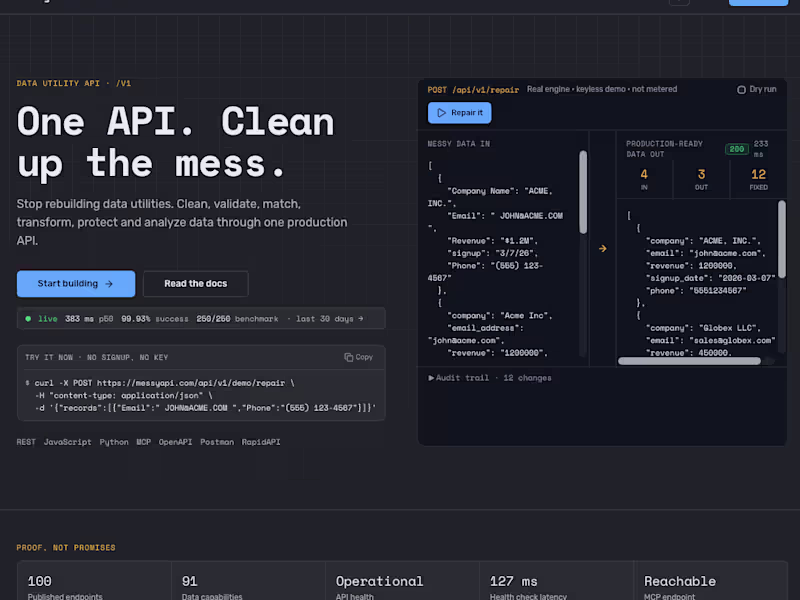Click the play icon on Repair it

pyautogui.click(x=441, y=113)
